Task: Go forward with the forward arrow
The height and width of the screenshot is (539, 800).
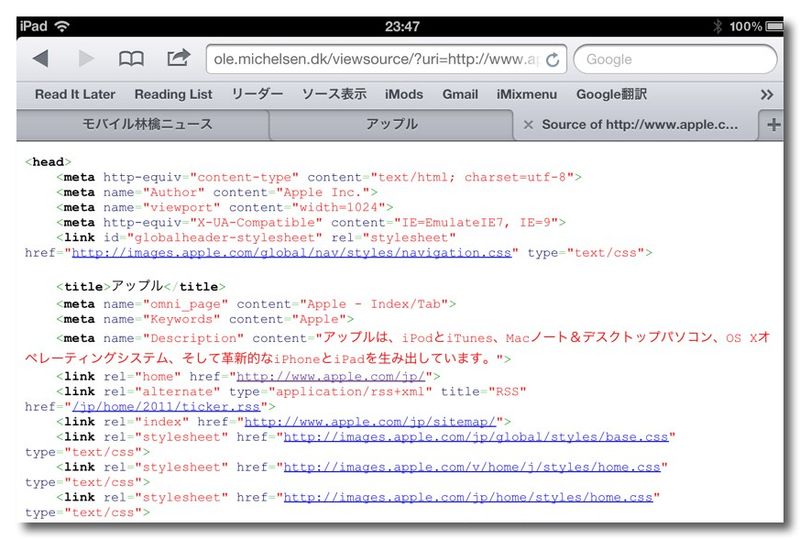Action: (86, 59)
